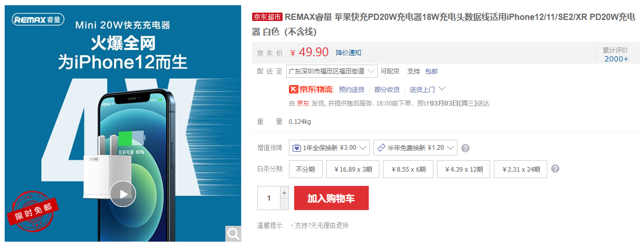644x250 pixels.
Task: Click the help icon beside the warranty options
Action: click(465, 148)
